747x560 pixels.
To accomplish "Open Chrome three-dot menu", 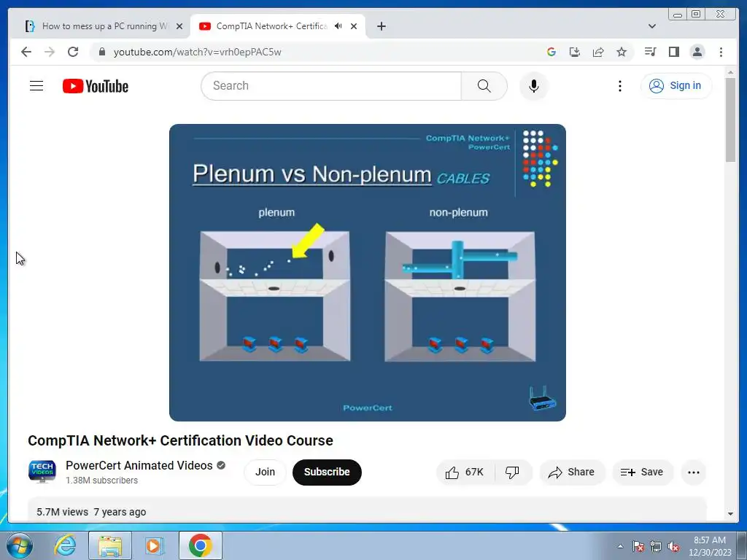I will (x=721, y=52).
